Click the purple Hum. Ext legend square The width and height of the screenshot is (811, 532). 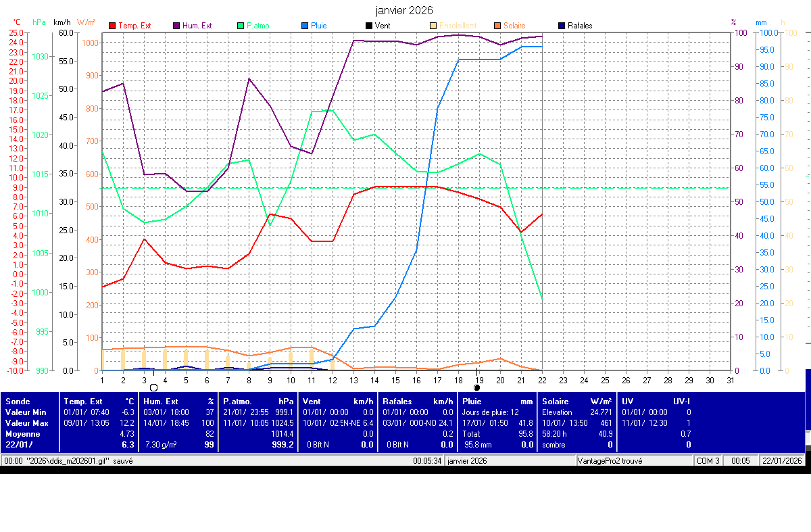[176, 26]
